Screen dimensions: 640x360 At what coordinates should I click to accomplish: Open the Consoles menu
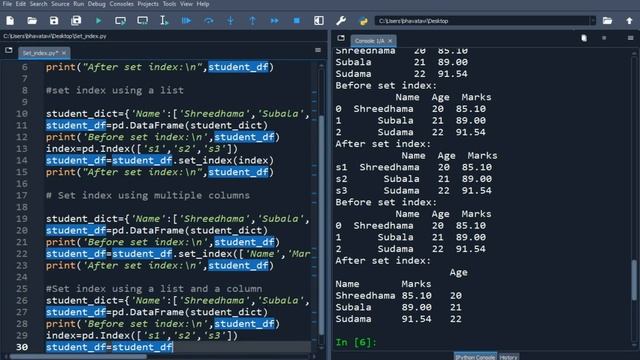[x=122, y=4]
